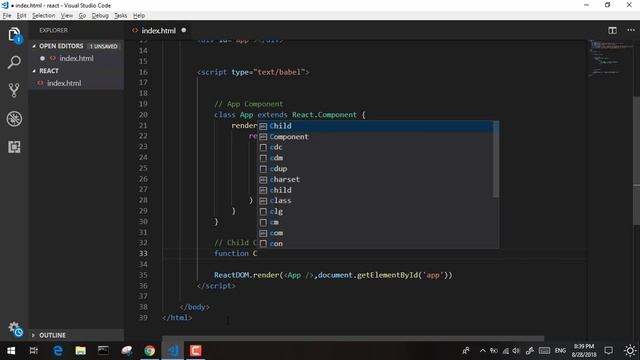This screenshot has width=640, height=360.
Task: Open the network status tray icon
Action: (x=506, y=351)
